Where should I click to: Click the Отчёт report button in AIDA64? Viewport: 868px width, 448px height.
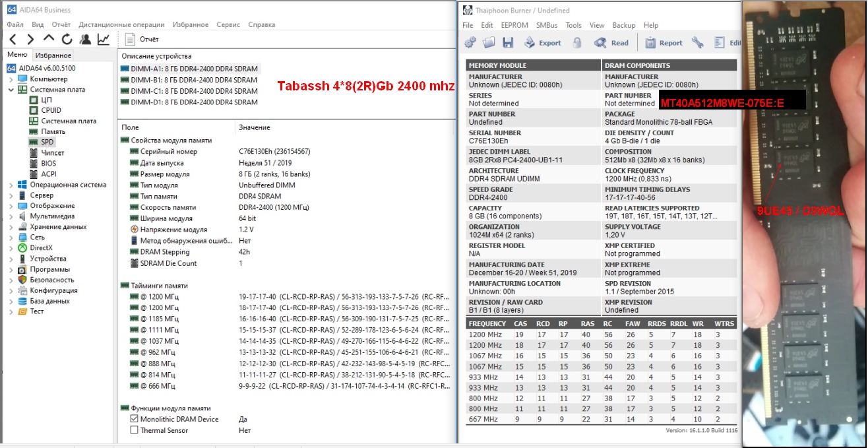pos(142,40)
